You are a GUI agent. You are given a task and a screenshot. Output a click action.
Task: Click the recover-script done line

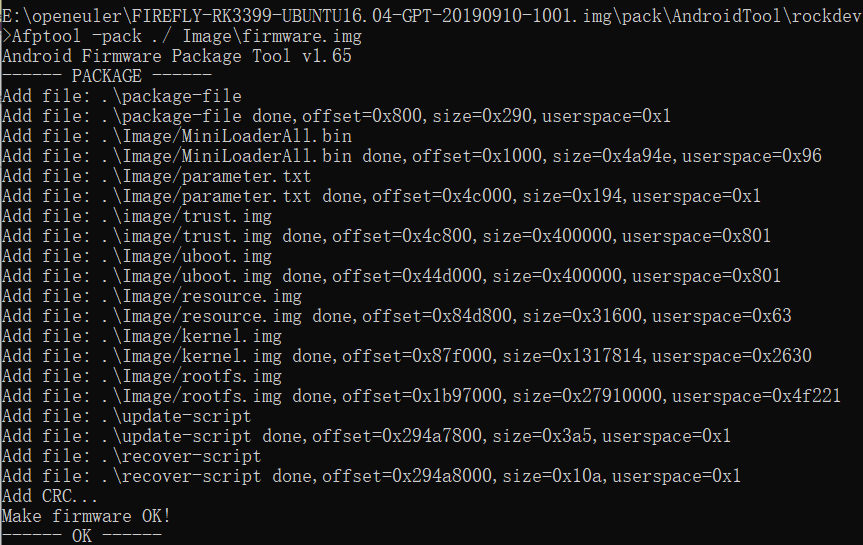click(x=372, y=476)
